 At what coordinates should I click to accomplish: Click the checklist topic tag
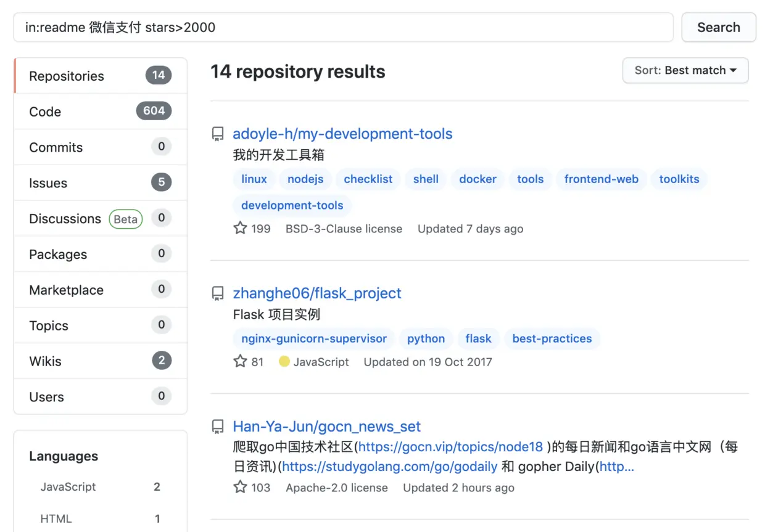pyautogui.click(x=368, y=179)
